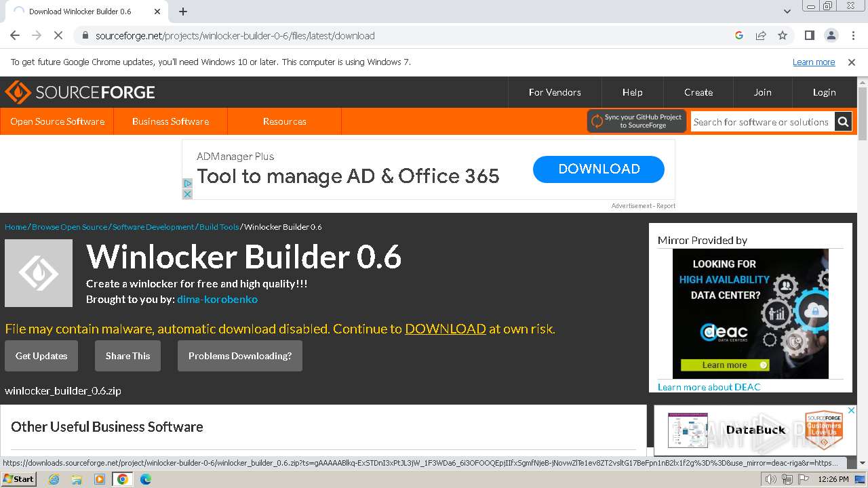Focus the software search field
This screenshot has height=488, width=868.
(762, 122)
